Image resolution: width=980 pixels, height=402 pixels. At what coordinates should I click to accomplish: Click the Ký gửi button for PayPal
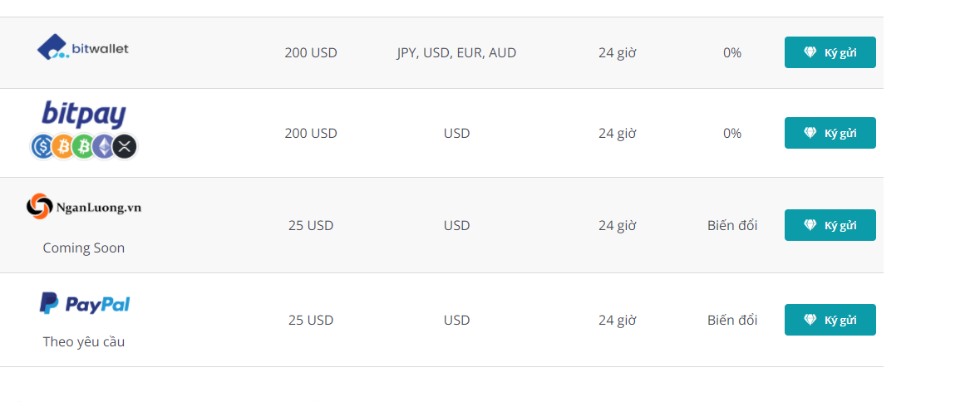pos(830,321)
